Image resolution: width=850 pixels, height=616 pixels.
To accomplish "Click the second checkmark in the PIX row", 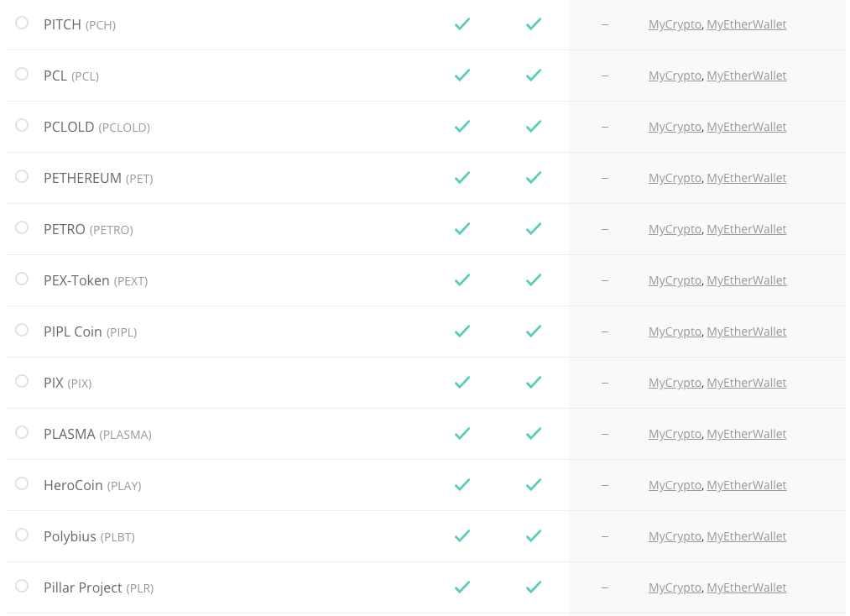I will tap(534, 383).
